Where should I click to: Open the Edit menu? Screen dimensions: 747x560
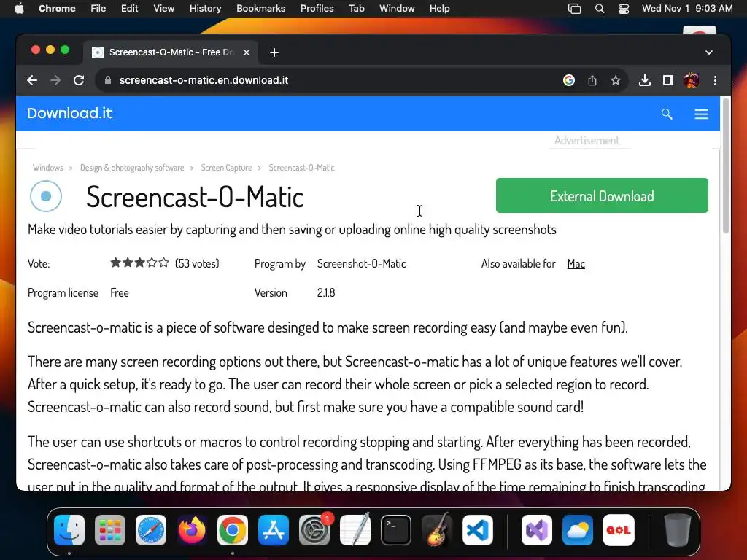tap(129, 9)
